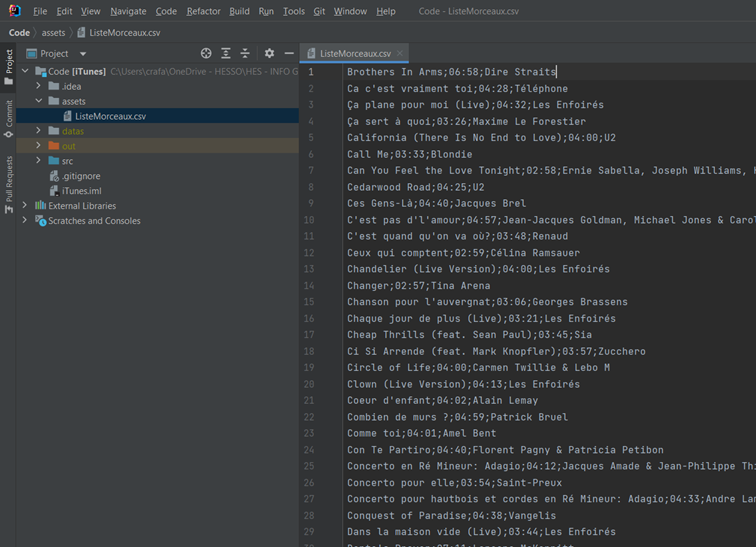Open the Commit tool window stripe button
The height and width of the screenshot is (547, 756).
pos(9,119)
